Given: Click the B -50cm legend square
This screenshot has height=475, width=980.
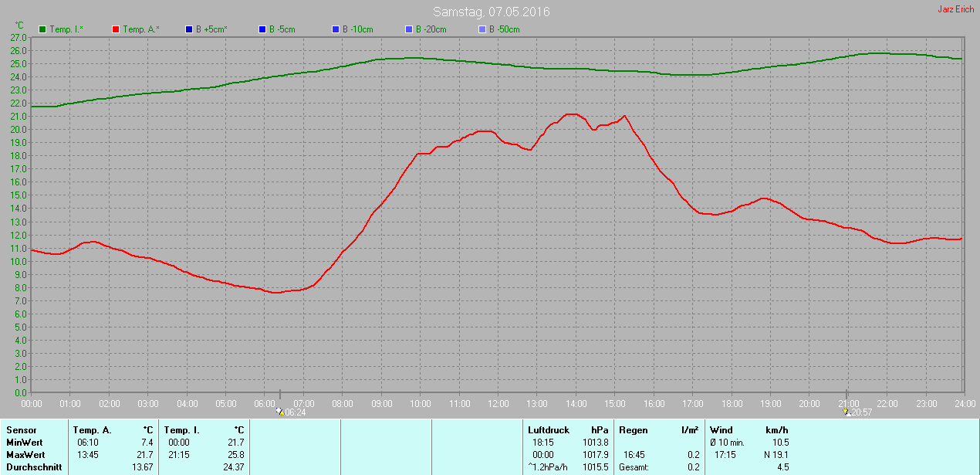Looking at the screenshot, I should click(482, 29).
